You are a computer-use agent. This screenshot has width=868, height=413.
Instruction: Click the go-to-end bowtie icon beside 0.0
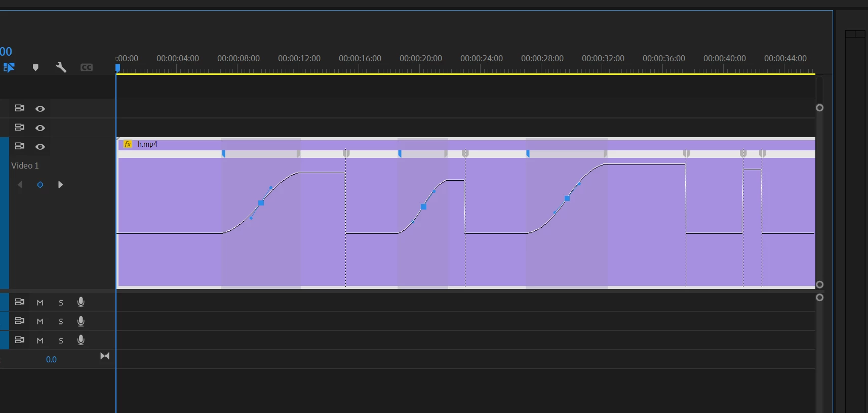tap(105, 356)
